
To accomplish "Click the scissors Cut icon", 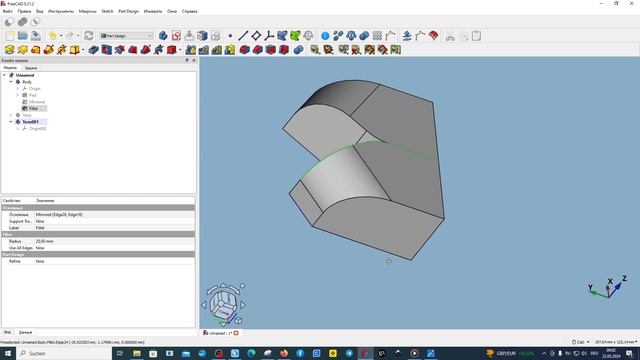I will (x=450, y=36).
